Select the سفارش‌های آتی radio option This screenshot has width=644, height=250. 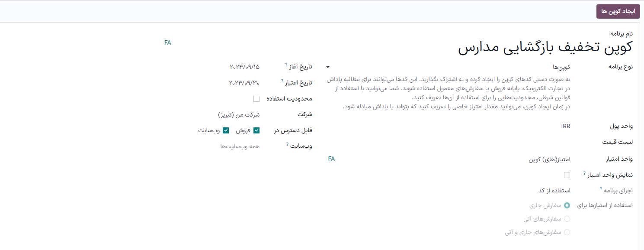pyautogui.click(x=567, y=219)
